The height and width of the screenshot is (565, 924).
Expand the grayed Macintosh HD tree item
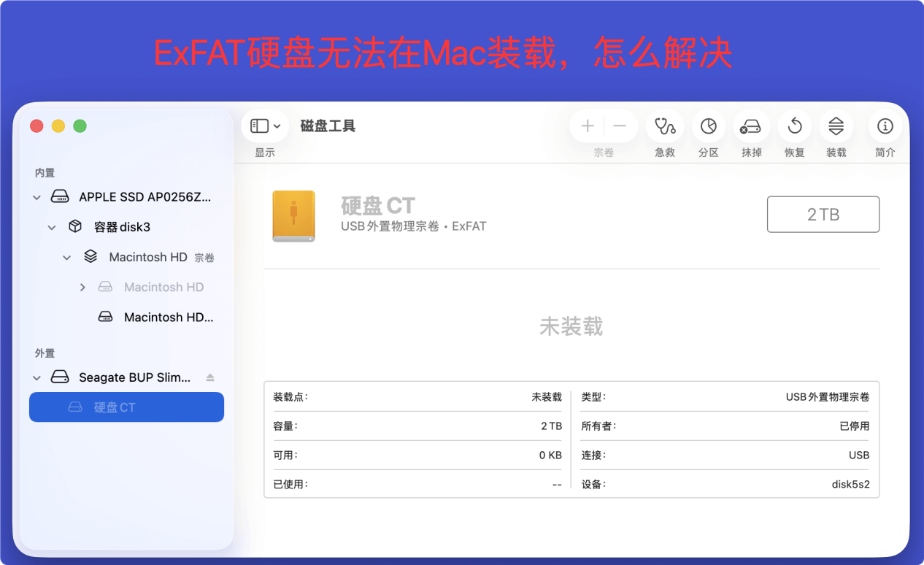(82, 287)
